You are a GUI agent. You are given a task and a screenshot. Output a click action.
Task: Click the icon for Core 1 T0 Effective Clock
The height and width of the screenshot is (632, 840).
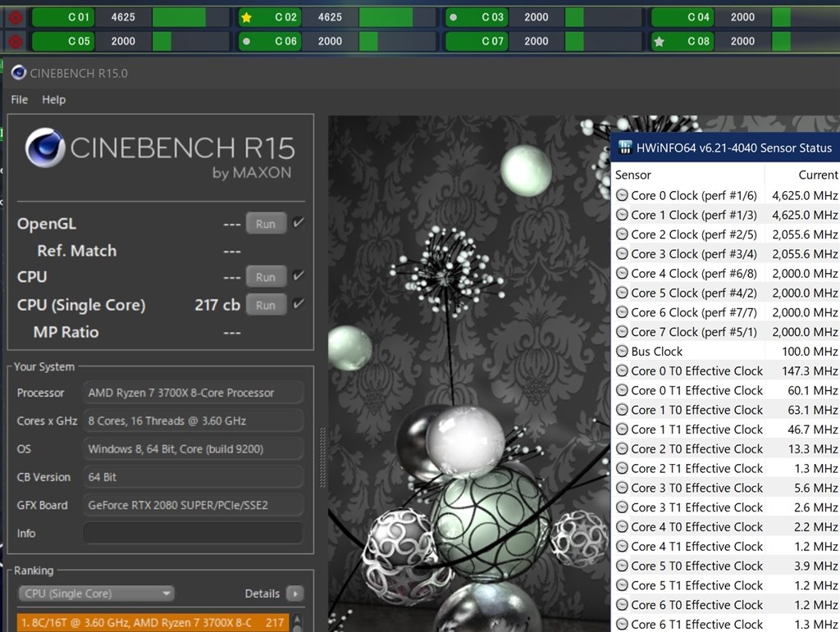622,410
